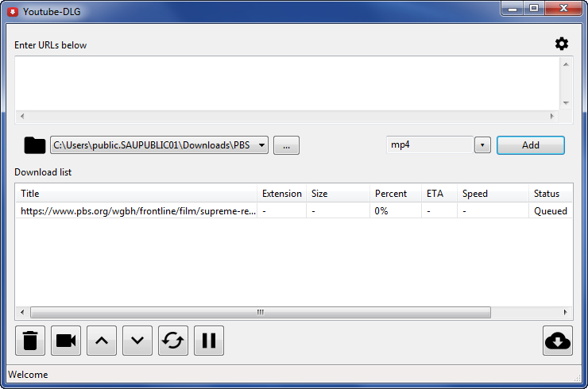Click the Welcome status bar text
Screen dimensions: 588x389
tap(28, 375)
